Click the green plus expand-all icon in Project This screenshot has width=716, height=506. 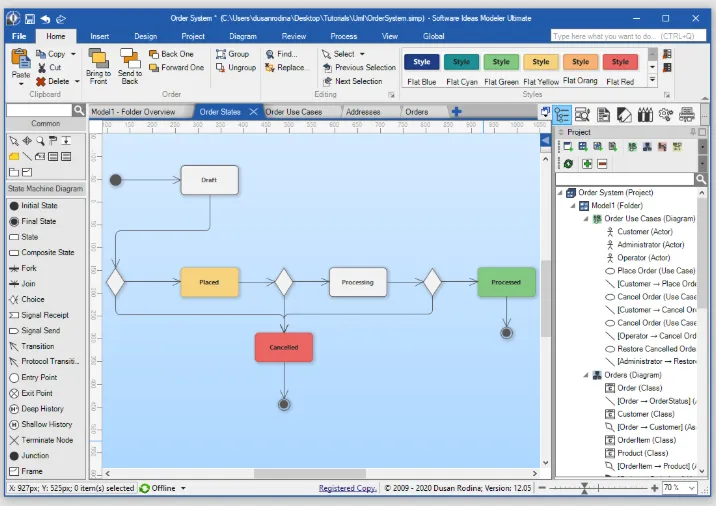click(587, 163)
